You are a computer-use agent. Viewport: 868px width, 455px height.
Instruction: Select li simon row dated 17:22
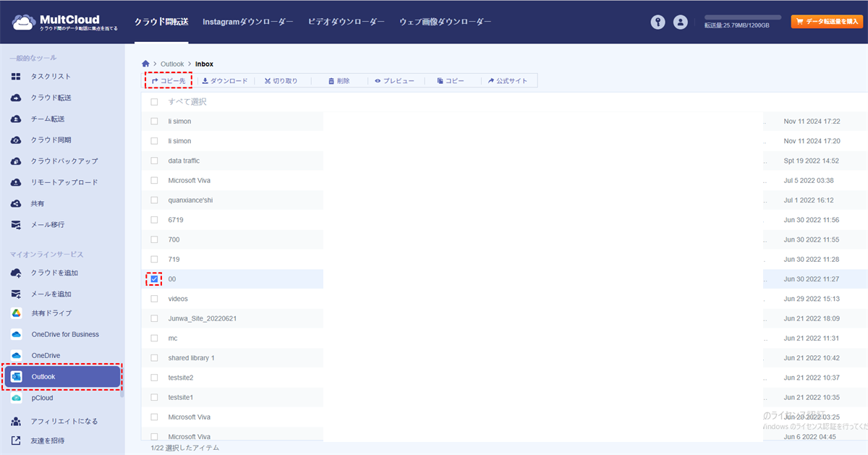point(505,122)
